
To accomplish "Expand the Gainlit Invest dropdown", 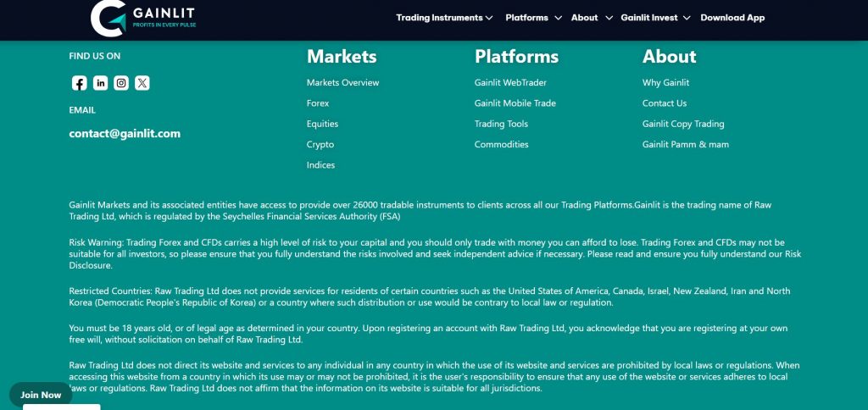I will pos(655,18).
